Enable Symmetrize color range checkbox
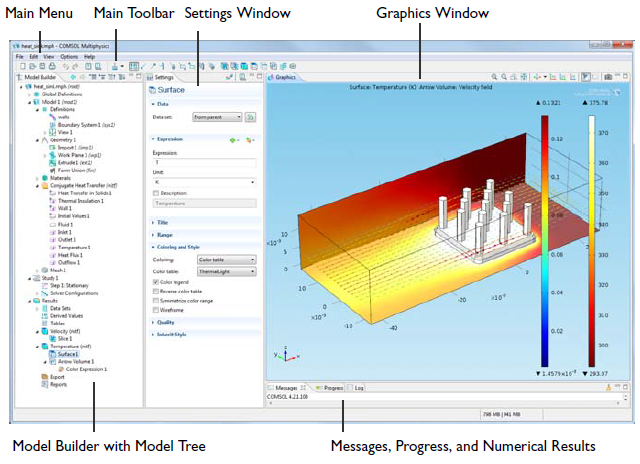The width and height of the screenshot is (640, 464). click(156, 301)
